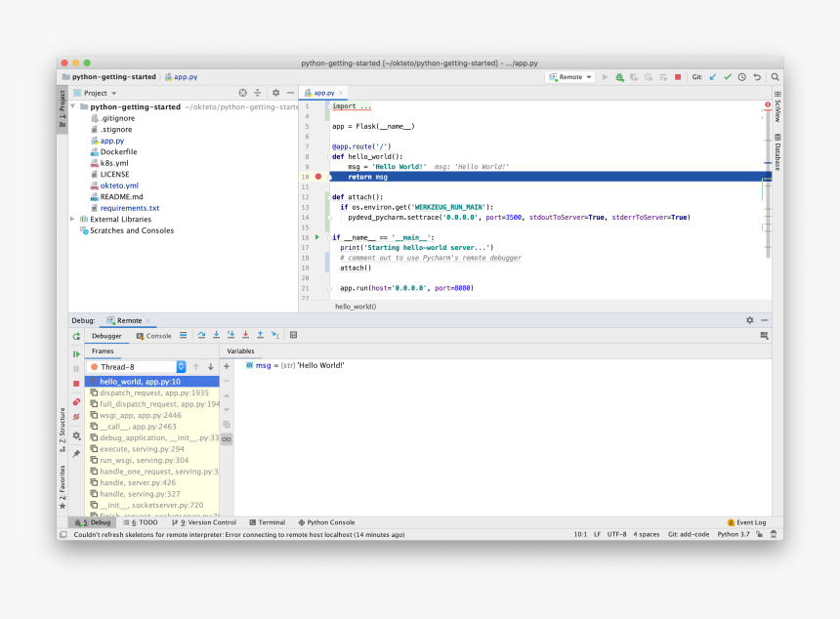The width and height of the screenshot is (840, 619).
Task: Click the add-code Git branch in the status bar
Action: tap(688, 535)
